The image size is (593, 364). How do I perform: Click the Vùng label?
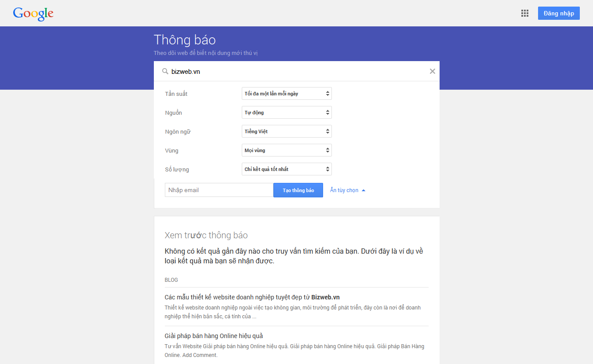click(172, 151)
